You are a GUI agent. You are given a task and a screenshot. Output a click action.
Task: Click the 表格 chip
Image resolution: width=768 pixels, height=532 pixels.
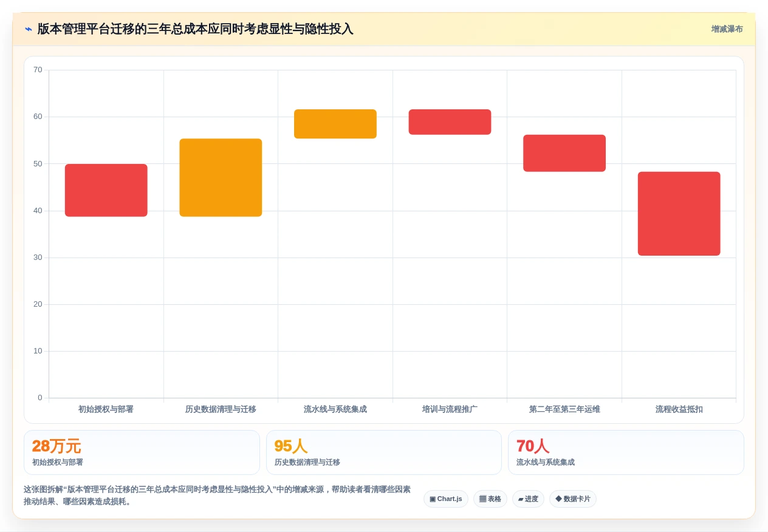click(x=490, y=499)
